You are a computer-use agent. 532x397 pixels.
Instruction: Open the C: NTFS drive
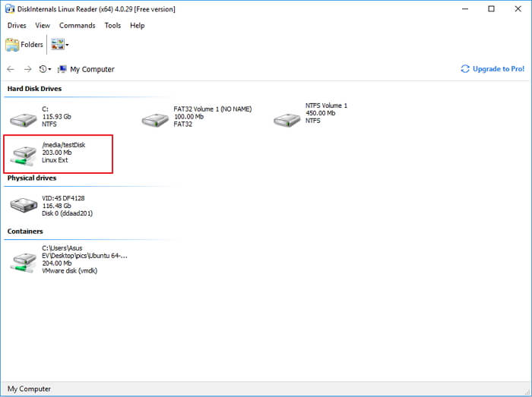24,119
